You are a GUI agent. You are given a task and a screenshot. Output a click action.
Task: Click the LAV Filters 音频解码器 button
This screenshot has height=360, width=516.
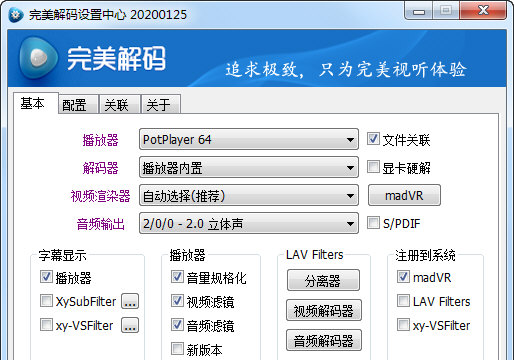point(324,340)
